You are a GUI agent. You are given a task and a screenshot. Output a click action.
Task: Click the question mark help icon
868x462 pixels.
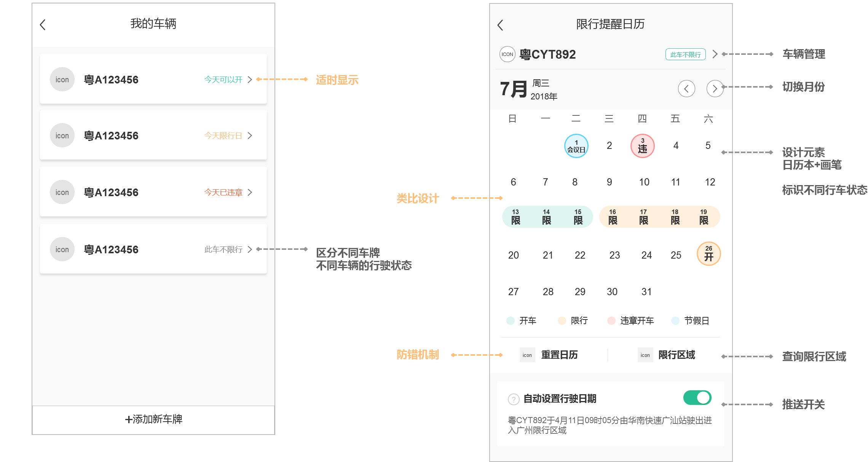click(514, 399)
